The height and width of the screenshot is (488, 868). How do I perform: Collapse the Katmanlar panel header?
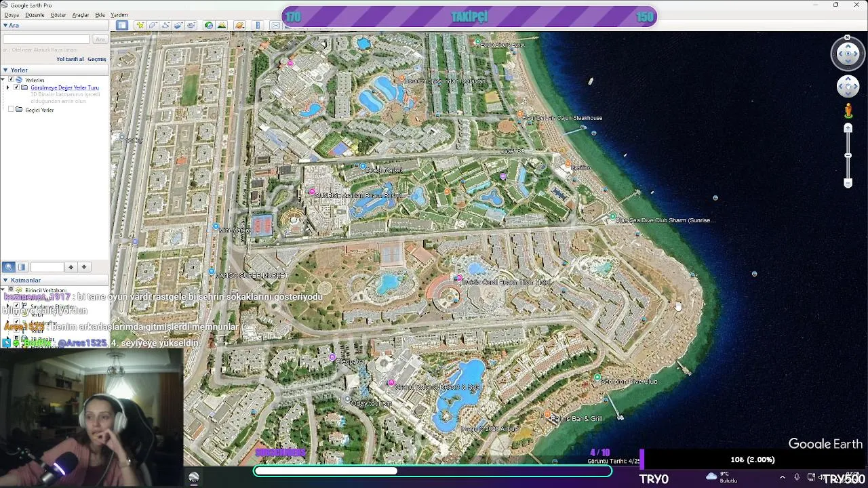pos(5,280)
